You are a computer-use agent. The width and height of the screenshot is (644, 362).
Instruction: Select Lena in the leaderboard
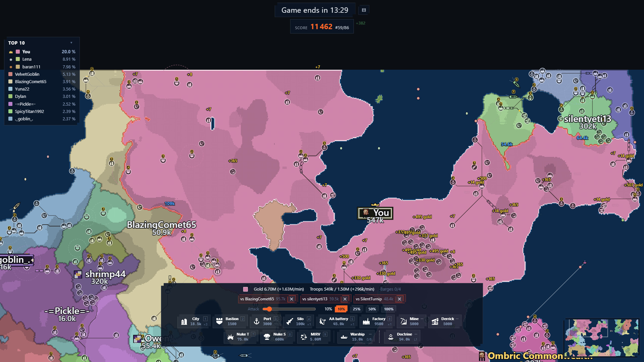[42, 59]
